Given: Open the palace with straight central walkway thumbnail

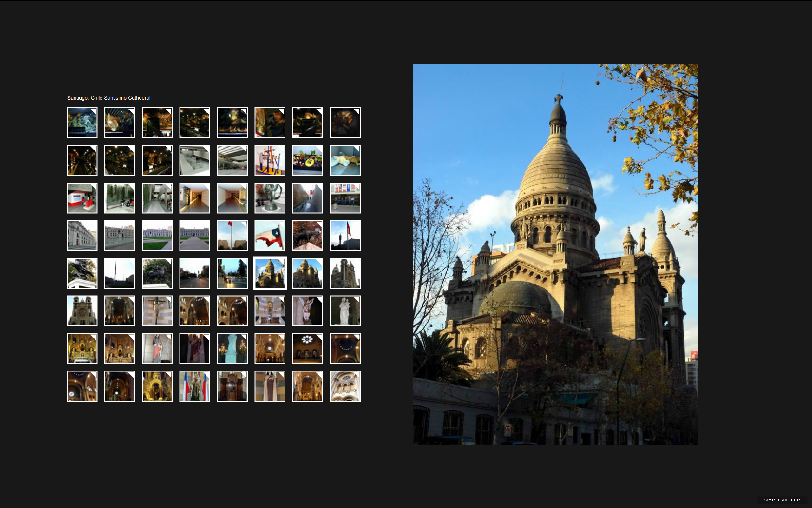Looking at the screenshot, I should click(x=195, y=236).
